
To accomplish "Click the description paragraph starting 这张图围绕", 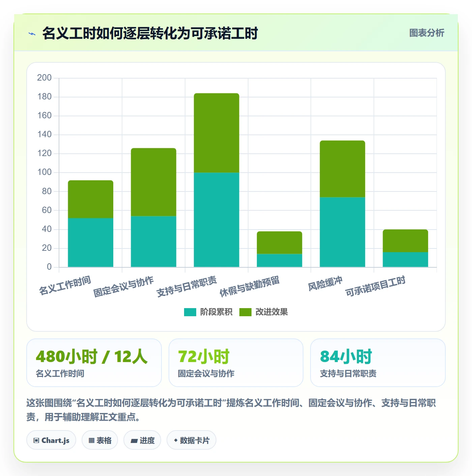I will [231, 410].
